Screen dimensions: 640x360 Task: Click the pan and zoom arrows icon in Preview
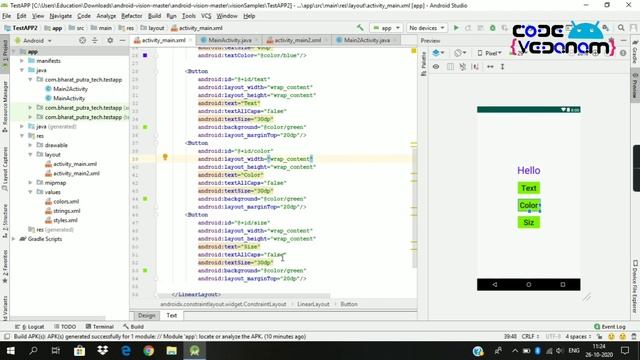coord(490,67)
